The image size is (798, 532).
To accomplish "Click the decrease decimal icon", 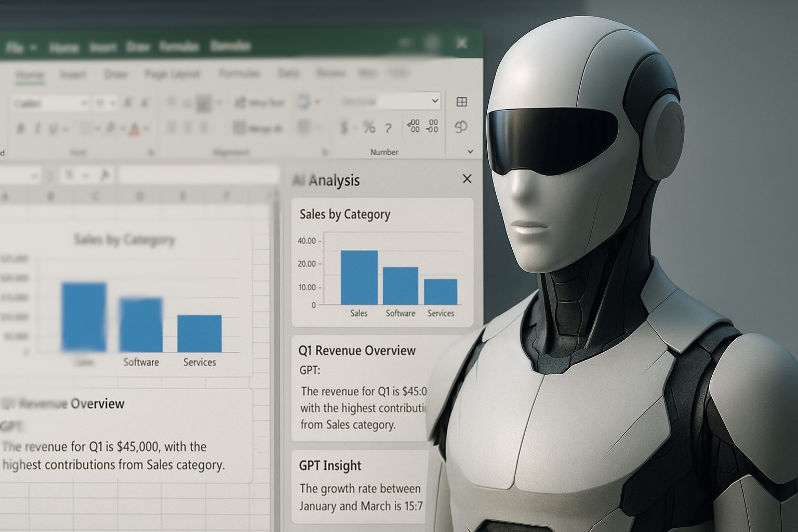I will coord(432,126).
